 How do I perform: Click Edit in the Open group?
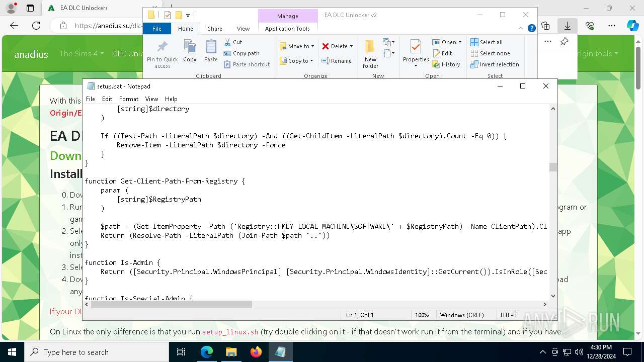[x=442, y=53]
